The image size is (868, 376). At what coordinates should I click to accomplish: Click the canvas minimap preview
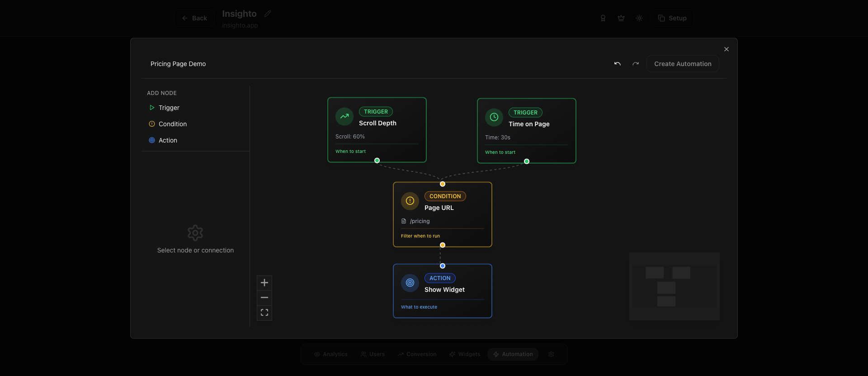(x=674, y=286)
